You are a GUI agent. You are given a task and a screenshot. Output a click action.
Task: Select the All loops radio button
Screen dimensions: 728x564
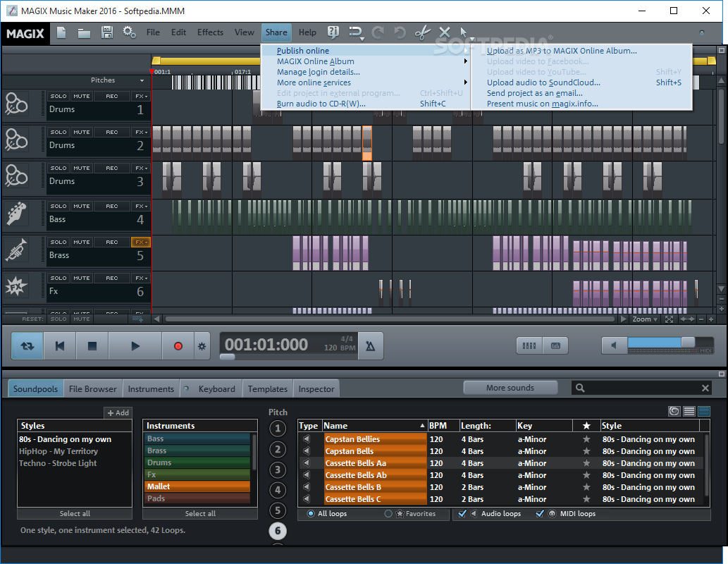(x=311, y=514)
